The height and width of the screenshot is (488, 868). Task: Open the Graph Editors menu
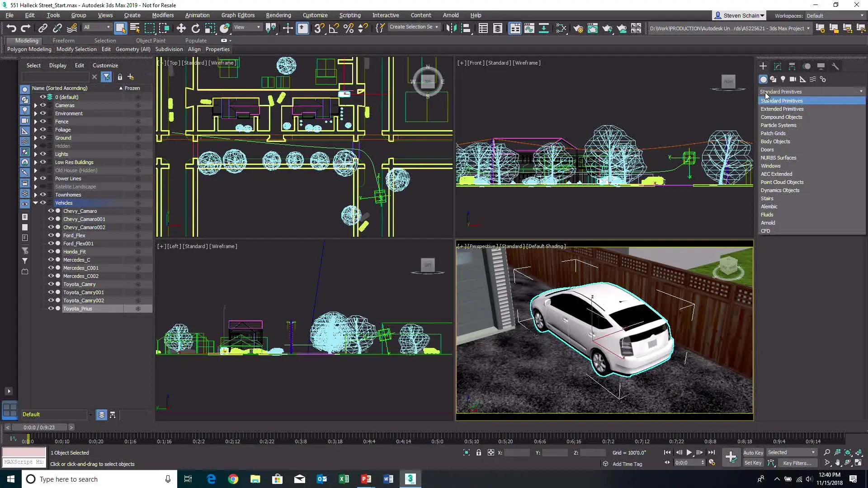click(238, 15)
